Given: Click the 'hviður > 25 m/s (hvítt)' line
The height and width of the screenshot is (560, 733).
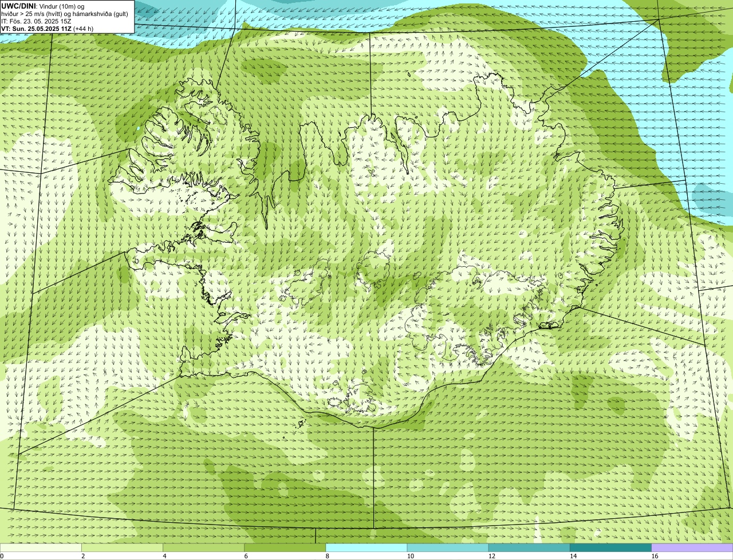Looking at the screenshot, I should point(64,14).
